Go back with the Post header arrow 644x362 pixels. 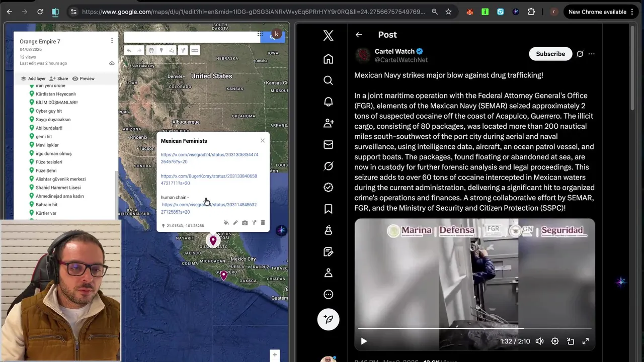click(359, 35)
